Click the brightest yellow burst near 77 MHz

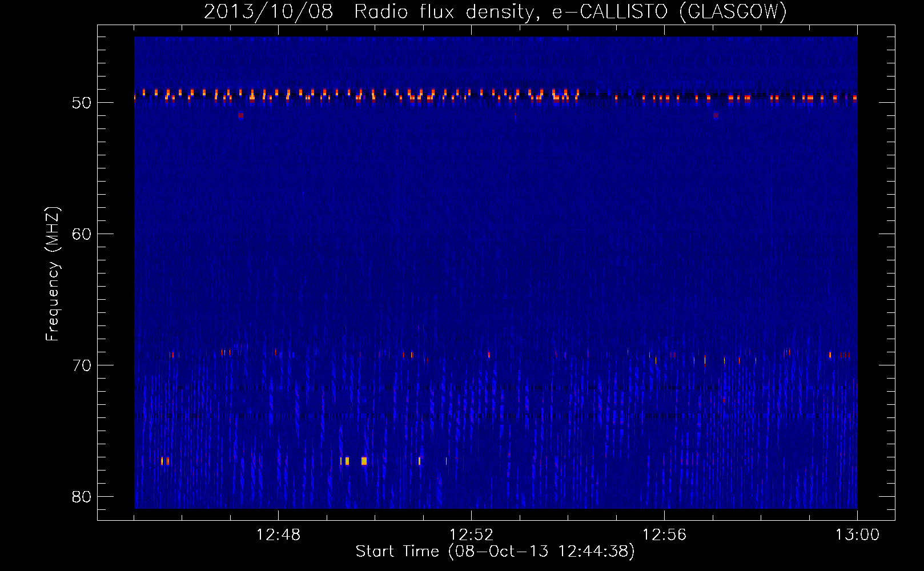coord(364,461)
